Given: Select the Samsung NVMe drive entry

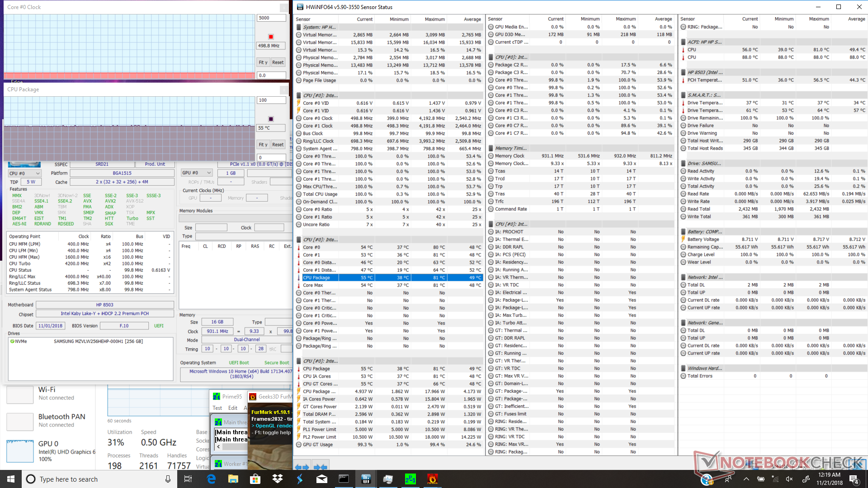Looking at the screenshot, I should (90, 341).
